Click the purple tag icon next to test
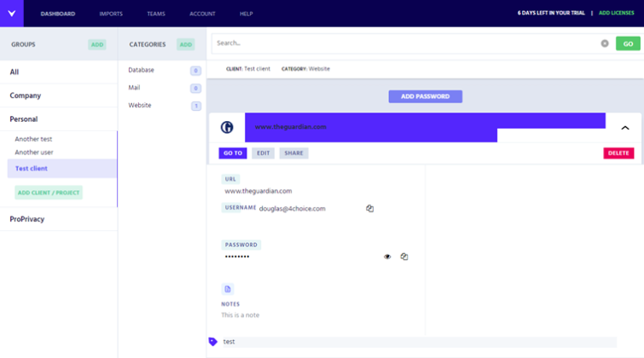The height and width of the screenshot is (358, 644). 212,342
